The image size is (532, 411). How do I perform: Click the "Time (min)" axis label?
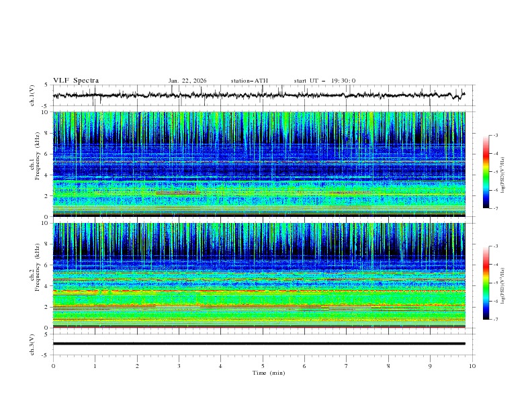pyautogui.click(x=269, y=373)
